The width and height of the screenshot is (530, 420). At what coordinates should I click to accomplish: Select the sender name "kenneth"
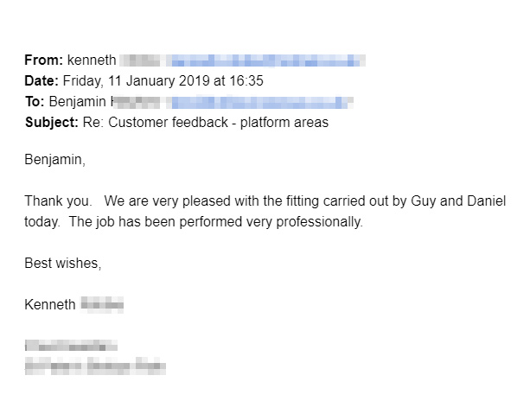[x=90, y=60]
